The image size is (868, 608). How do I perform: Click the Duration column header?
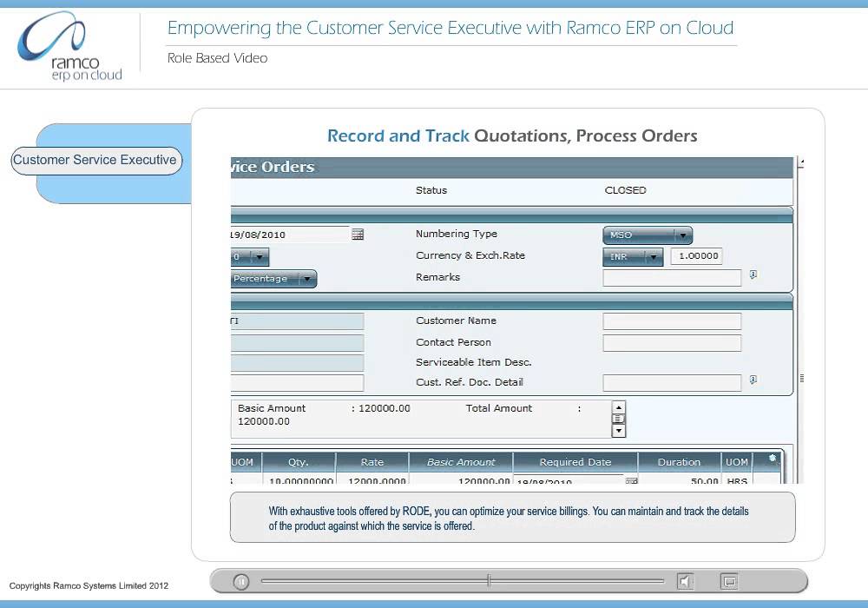680,462
